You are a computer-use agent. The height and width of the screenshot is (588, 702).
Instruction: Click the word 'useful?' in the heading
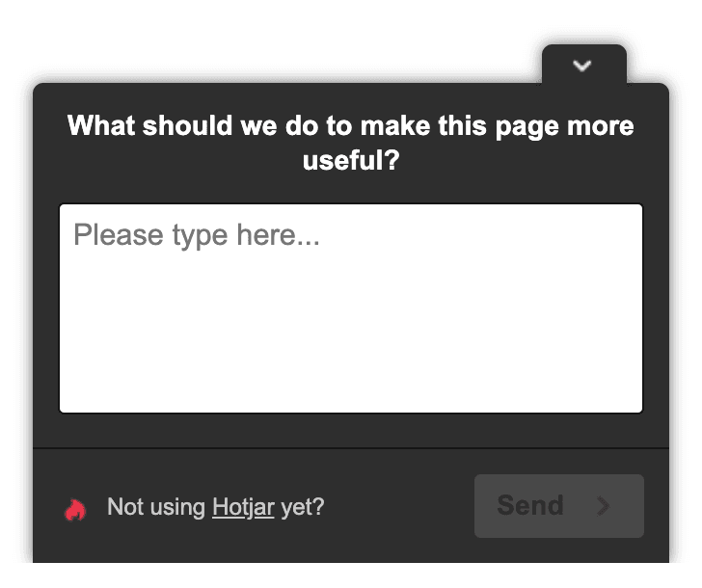point(351,160)
